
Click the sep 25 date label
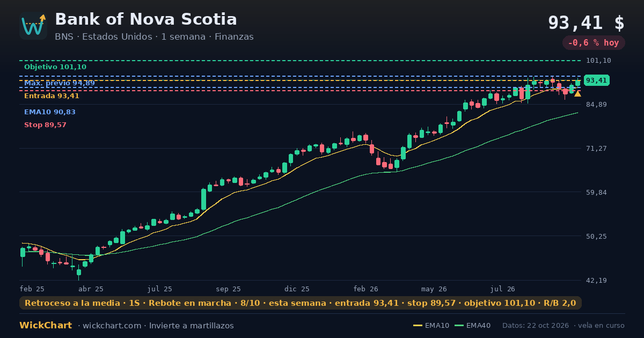[229, 289]
